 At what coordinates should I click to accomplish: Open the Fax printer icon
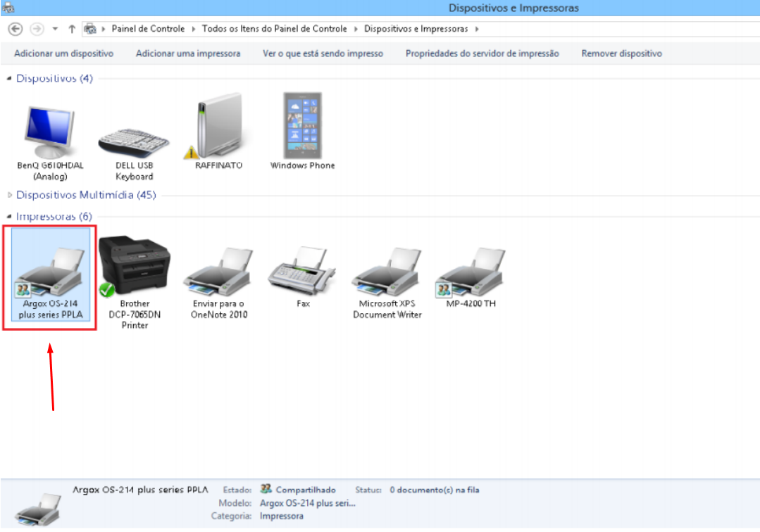pos(303,271)
